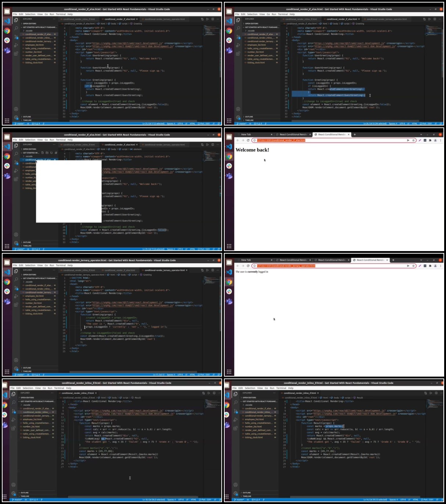The width and height of the screenshot is (446, 504).
Task: Click New File icon in Explorer of popup-covered VS Code
Action: point(43,153)
